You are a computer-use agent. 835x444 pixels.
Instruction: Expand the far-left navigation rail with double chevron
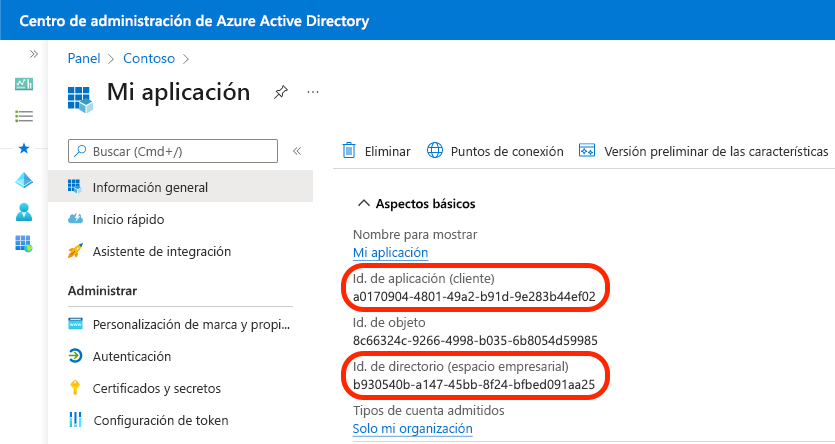pyautogui.click(x=34, y=54)
